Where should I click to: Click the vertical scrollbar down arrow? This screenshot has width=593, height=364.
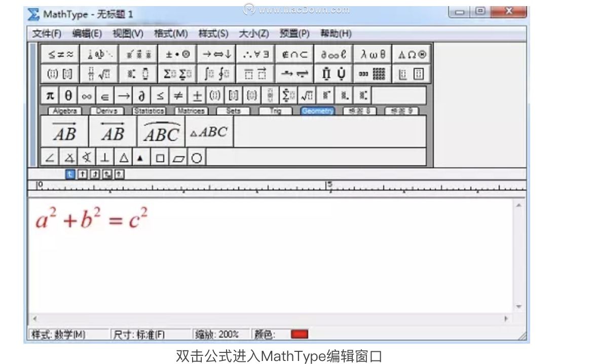[x=518, y=307]
